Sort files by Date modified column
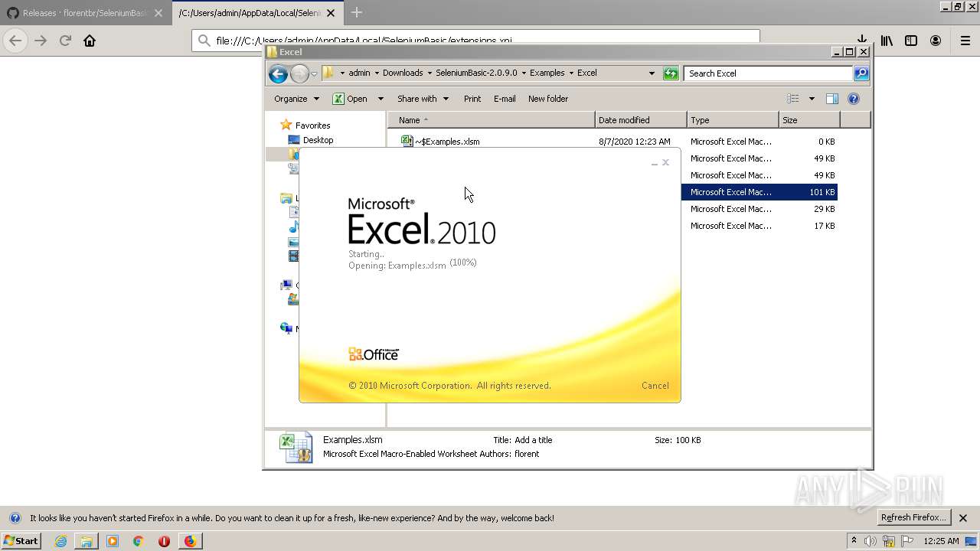 (x=641, y=120)
